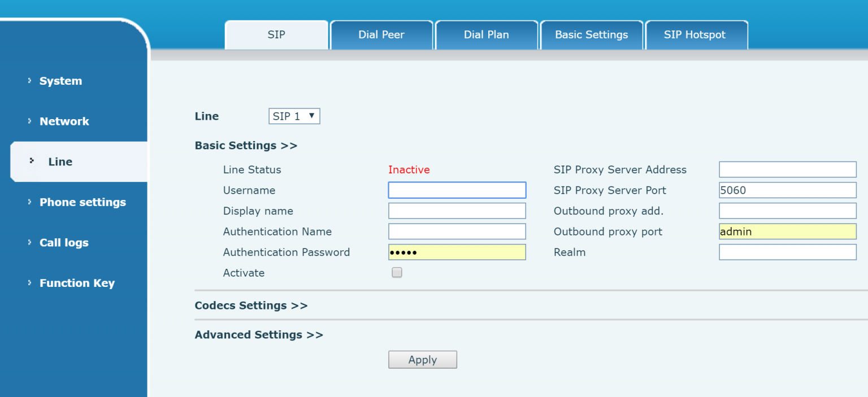This screenshot has width=868, height=397.
Task: Click the Authentication Password field
Action: [457, 252]
